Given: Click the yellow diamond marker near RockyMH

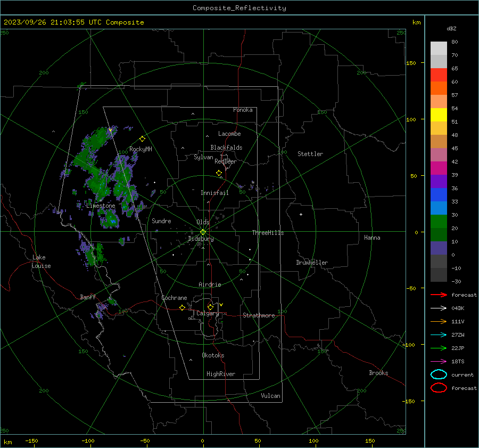Looking at the screenshot, I should tap(142, 139).
